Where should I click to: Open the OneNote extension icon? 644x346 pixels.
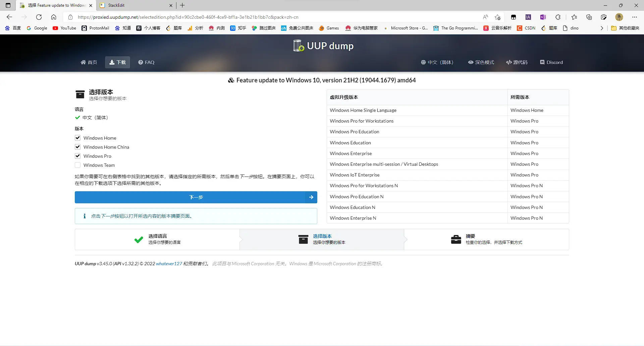click(543, 17)
